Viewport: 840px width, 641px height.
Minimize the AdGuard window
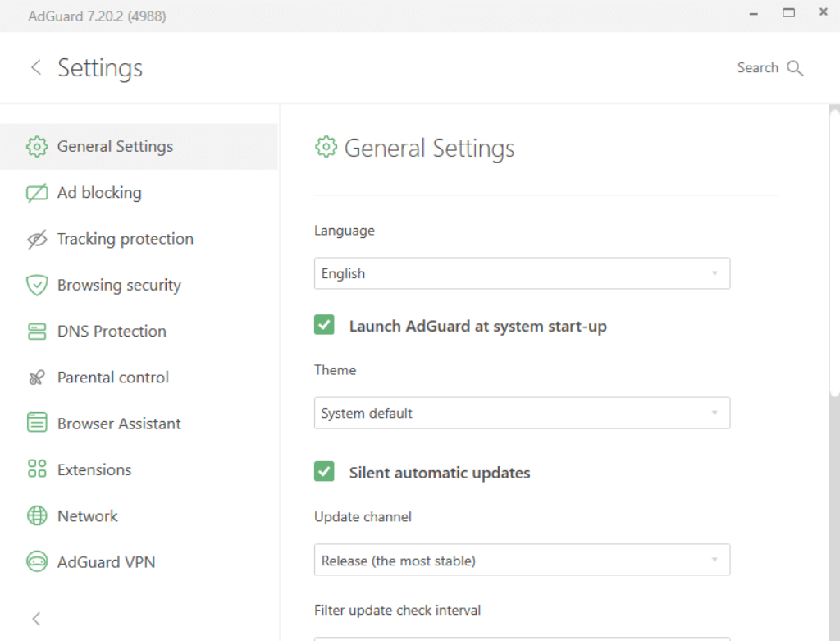click(x=754, y=14)
